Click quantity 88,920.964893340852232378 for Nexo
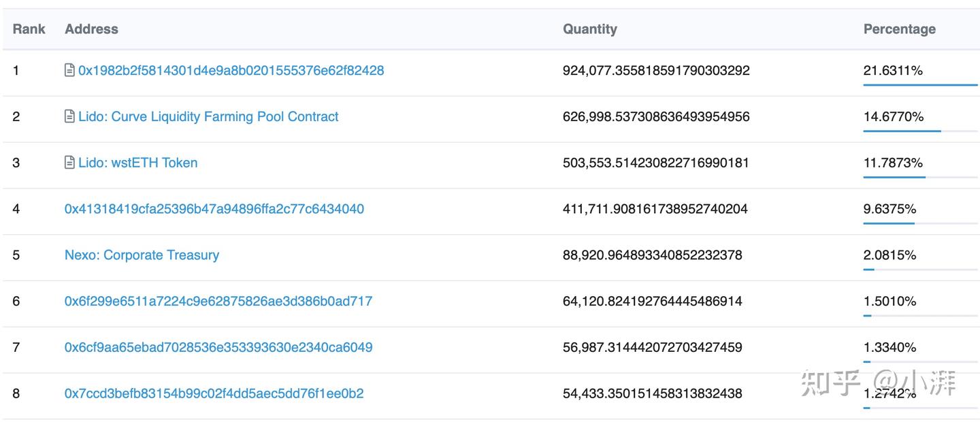The height and width of the screenshot is (422, 980). pyautogui.click(x=652, y=255)
